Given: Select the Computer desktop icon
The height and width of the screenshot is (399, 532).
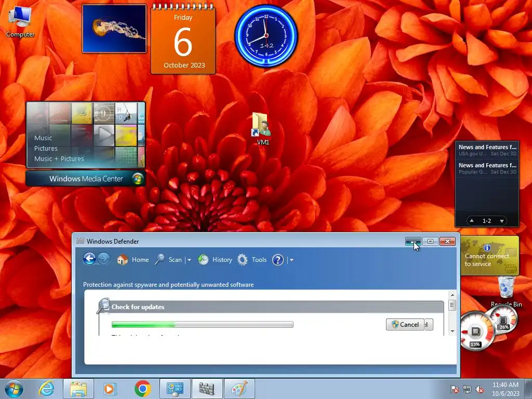Looking at the screenshot, I should (x=20, y=22).
